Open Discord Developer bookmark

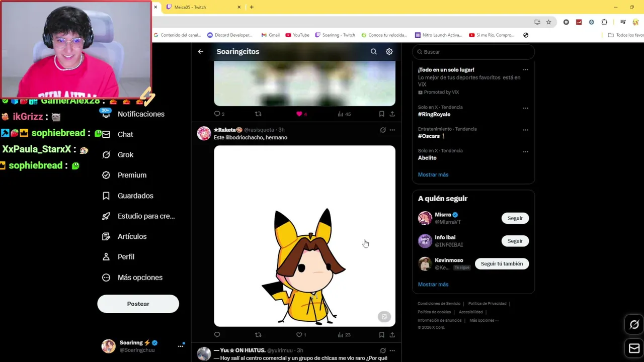(230, 35)
